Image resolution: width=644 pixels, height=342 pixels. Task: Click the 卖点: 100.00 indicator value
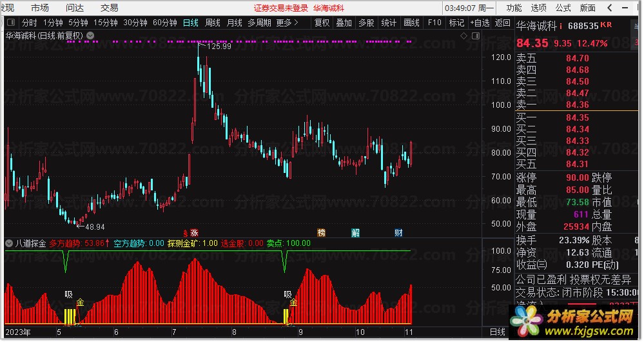[x=289, y=243]
